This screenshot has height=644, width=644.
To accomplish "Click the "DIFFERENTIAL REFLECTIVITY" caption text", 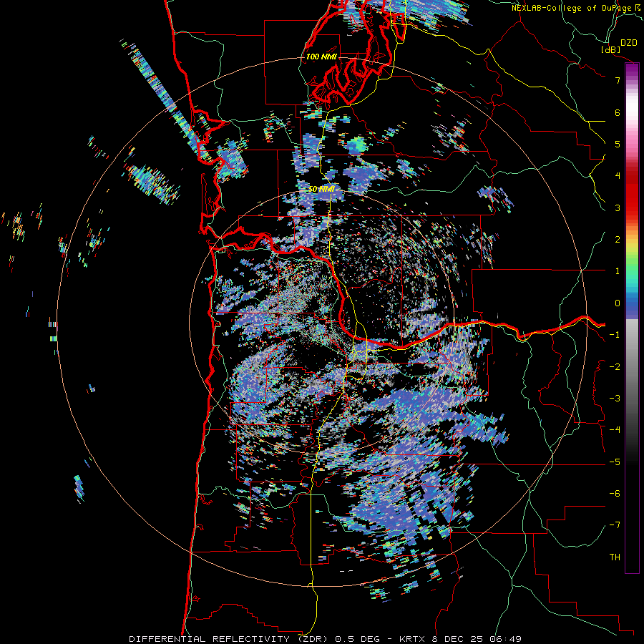I will 210,639.
